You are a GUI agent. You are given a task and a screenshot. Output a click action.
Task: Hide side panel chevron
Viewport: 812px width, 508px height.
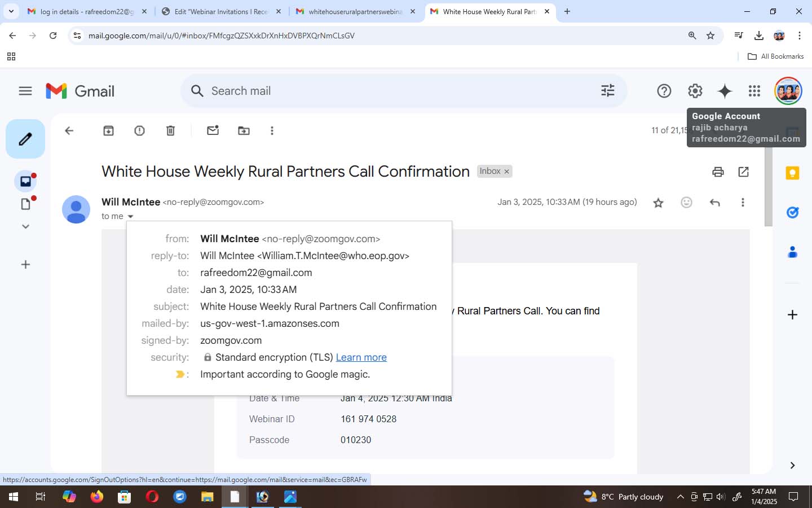(792, 466)
